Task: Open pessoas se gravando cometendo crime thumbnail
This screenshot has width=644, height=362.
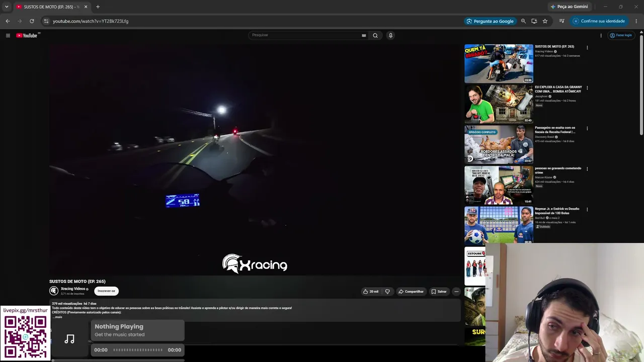Action: point(499,185)
